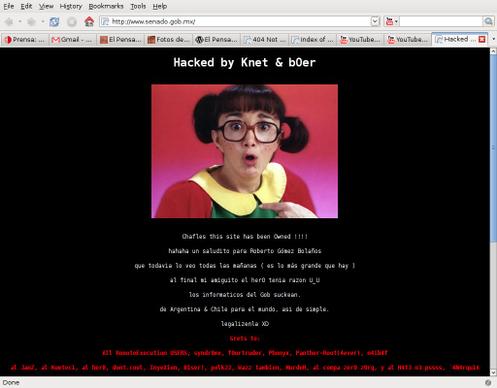Reload the page with the refresh icon

[54, 22]
